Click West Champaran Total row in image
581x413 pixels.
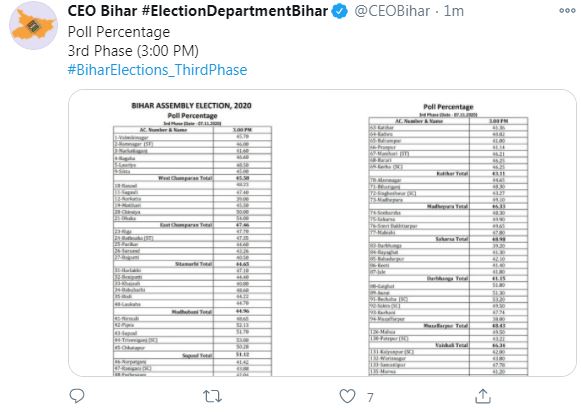click(192, 178)
